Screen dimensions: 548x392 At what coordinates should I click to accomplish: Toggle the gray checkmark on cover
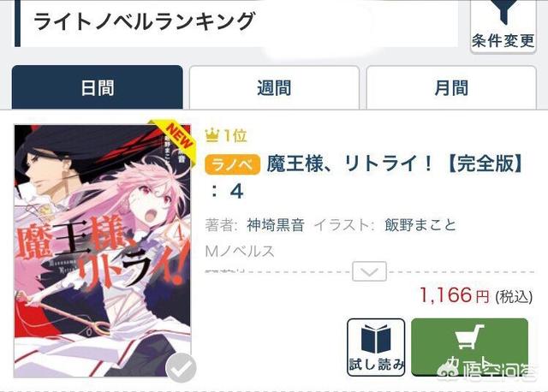[181, 367]
